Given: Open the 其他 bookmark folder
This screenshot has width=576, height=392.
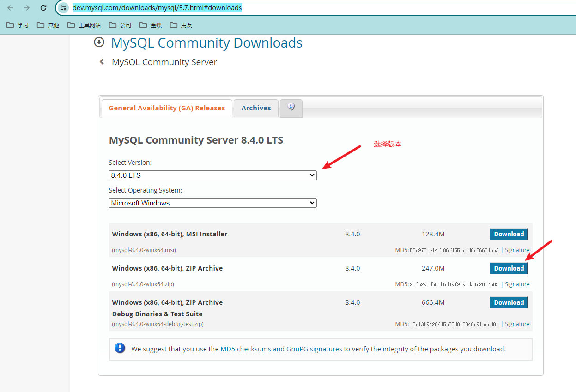Looking at the screenshot, I should pyautogui.click(x=48, y=25).
